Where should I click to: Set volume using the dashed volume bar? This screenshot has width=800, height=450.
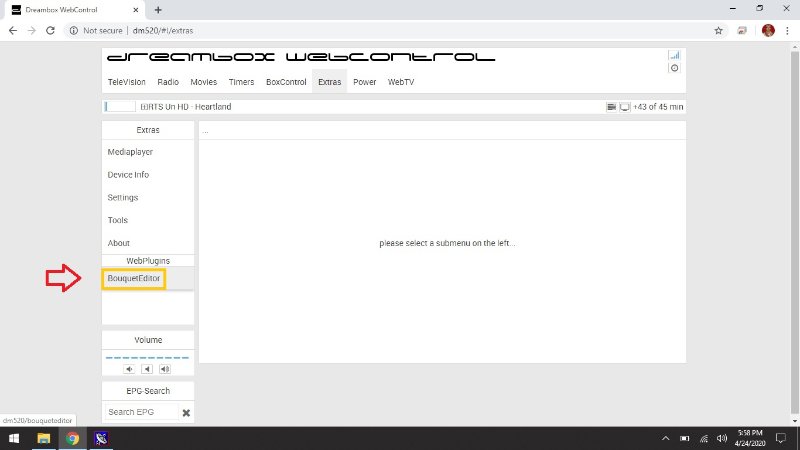tap(147, 356)
